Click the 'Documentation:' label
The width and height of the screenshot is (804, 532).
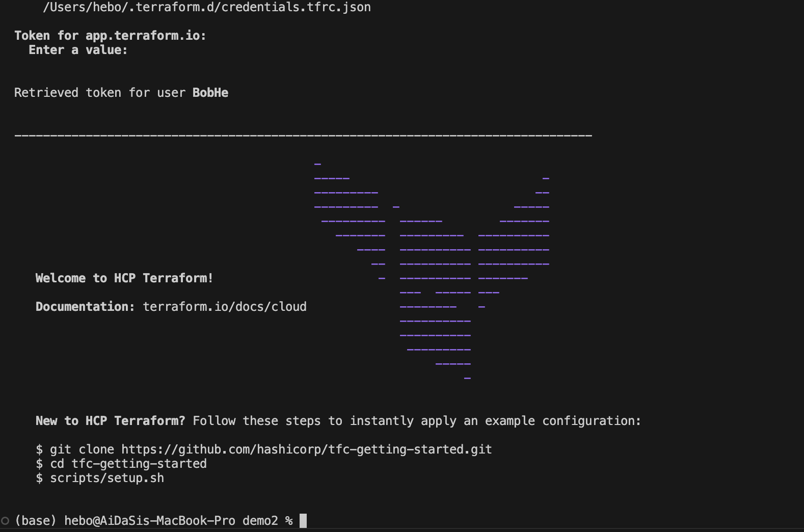click(85, 307)
